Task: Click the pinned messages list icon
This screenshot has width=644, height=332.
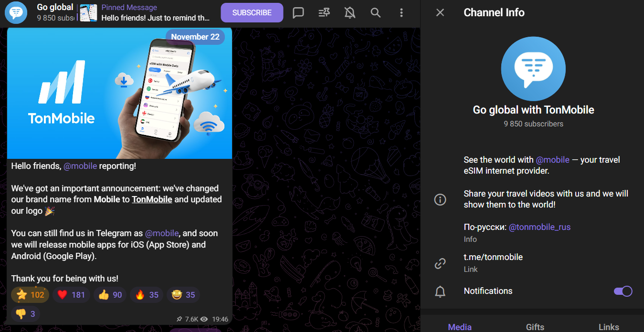Action: (324, 13)
